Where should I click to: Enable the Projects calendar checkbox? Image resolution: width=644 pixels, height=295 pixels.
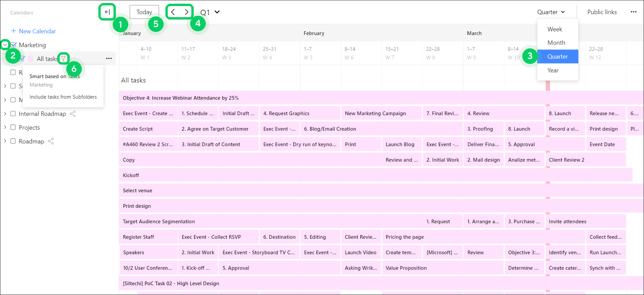point(13,127)
